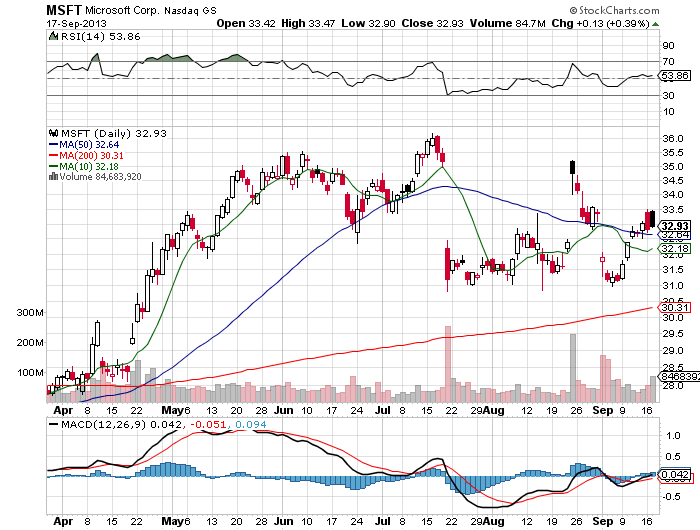Click the volume axis label '100M'

click(x=30, y=372)
